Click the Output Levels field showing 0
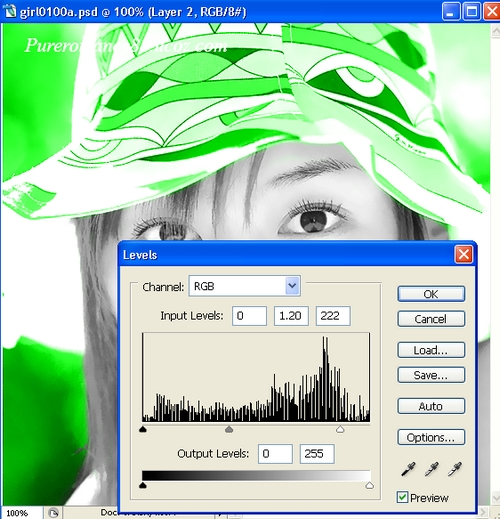Viewport: 500px width, 519px height. (275, 454)
